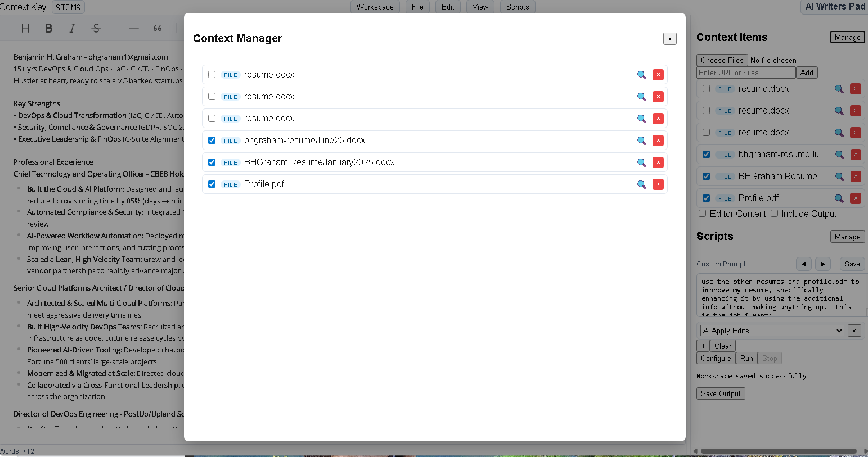Preview Profile.pdf in Context Items sidebar

[x=839, y=198]
